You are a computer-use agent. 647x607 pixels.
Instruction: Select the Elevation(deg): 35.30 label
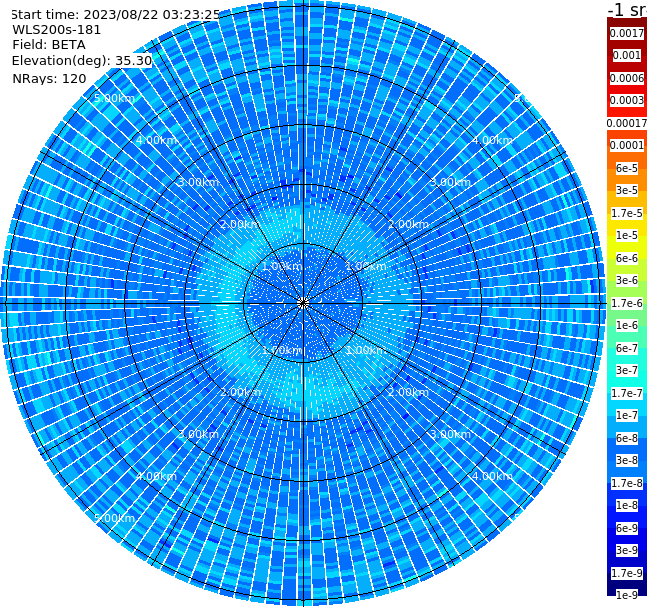pos(82,61)
